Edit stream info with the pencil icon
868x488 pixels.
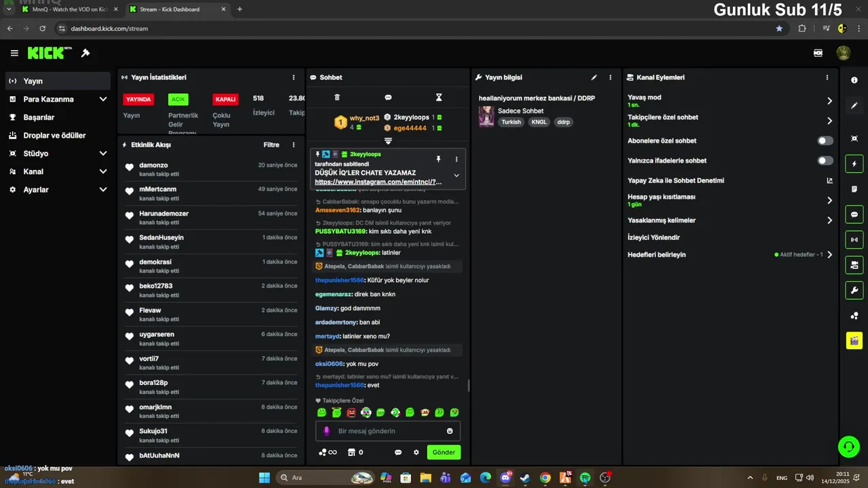point(594,77)
